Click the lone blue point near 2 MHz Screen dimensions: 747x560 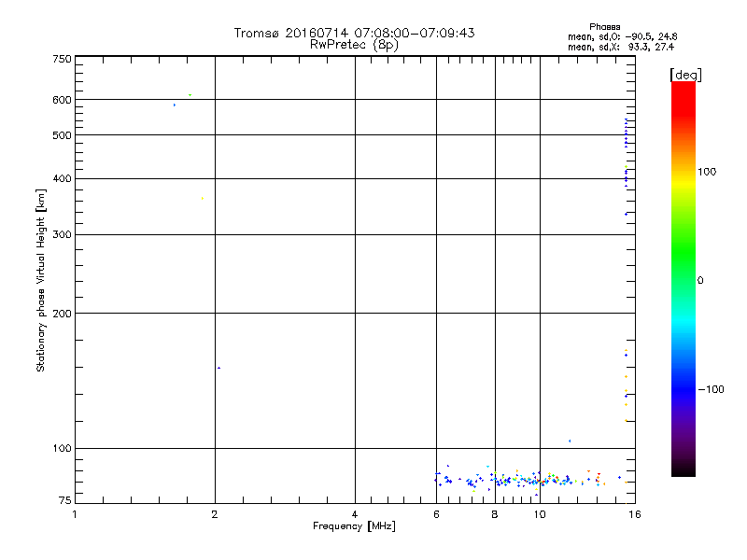[x=218, y=368]
